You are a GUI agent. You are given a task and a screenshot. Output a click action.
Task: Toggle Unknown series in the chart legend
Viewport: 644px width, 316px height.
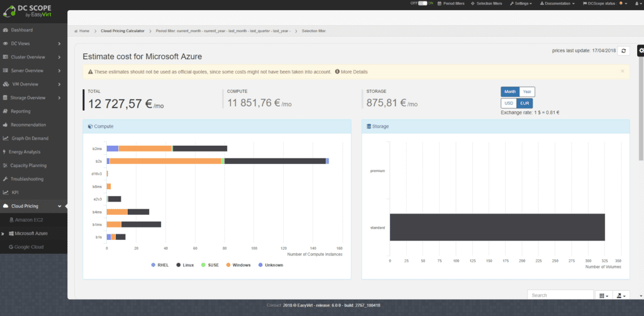tap(270, 264)
